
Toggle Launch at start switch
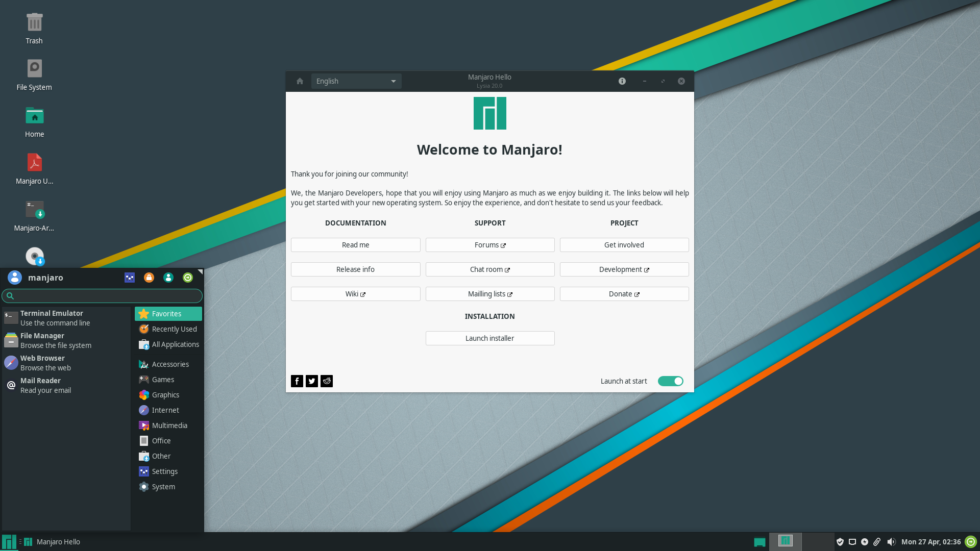click(x=670, y=381)
